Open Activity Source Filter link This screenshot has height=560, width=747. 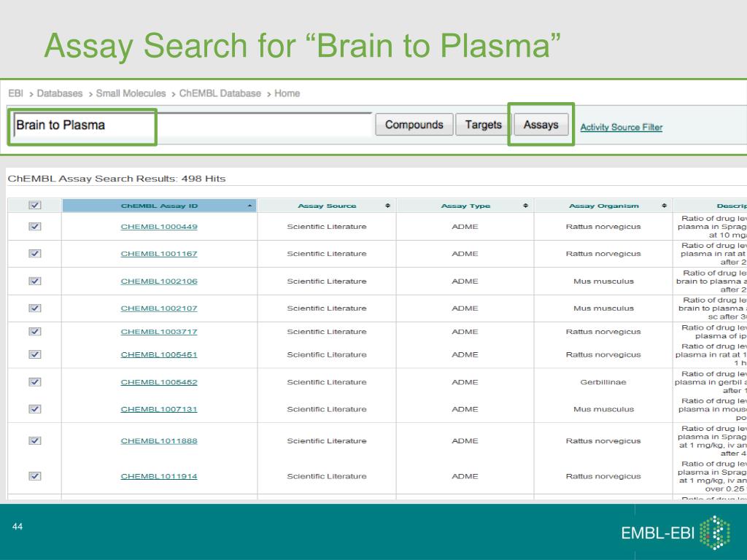[622, 127]
